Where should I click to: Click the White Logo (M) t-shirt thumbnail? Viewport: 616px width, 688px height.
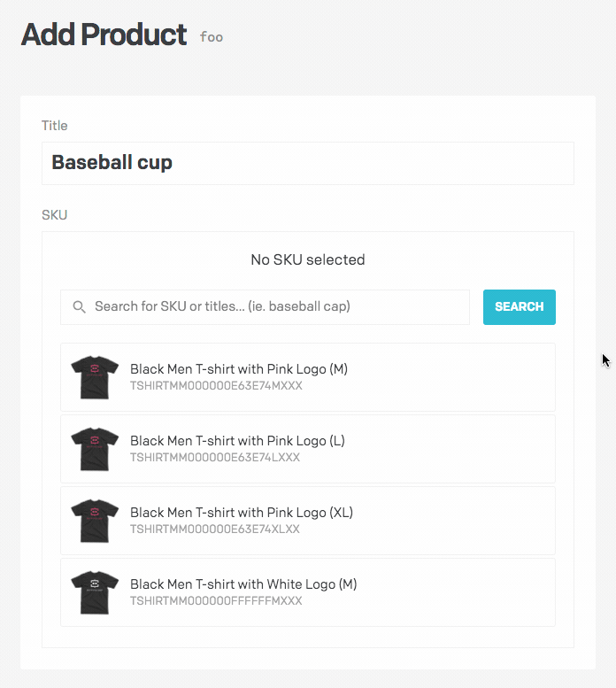pos(95,592)
